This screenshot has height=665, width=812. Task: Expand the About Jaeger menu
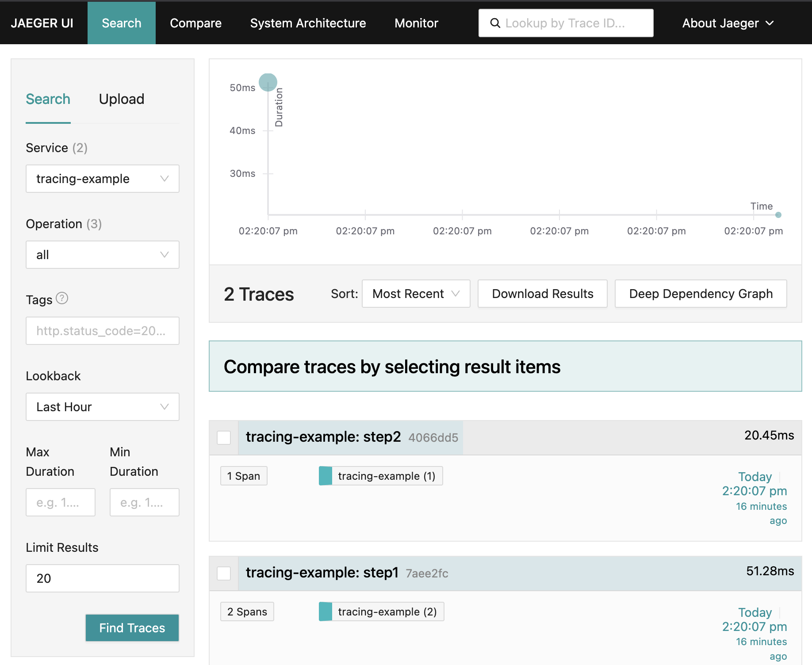pyautogui.click(x=728, y=23)
